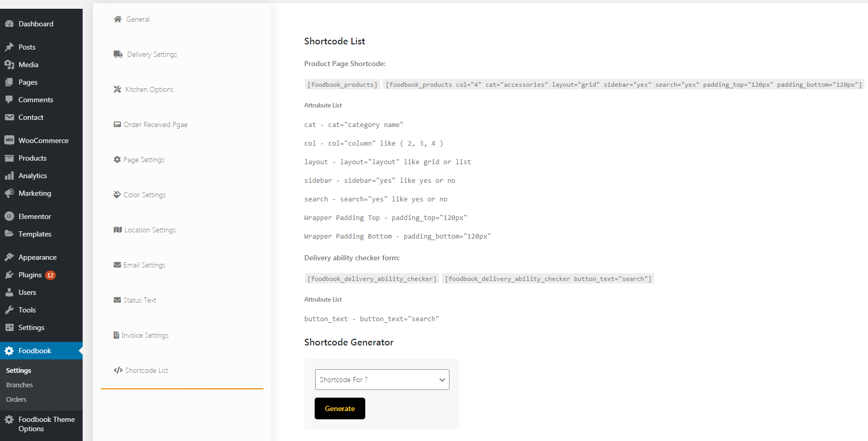This screenshot has width=868, height=441.
Task: Click the Contact envelope icon
Action: tap(9, 117)
